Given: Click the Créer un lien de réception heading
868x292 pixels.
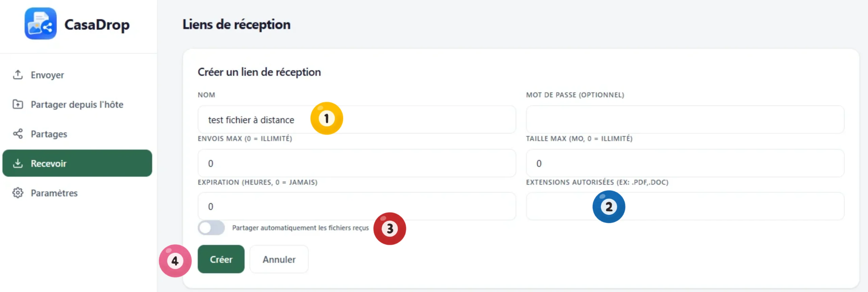Looking at the screenshot, I should pos(259,72).
